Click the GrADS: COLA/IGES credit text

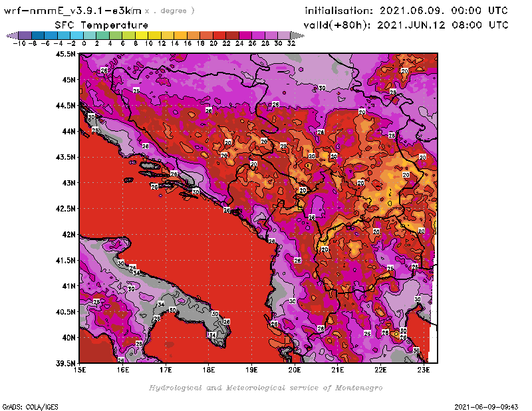coord(30,406)
